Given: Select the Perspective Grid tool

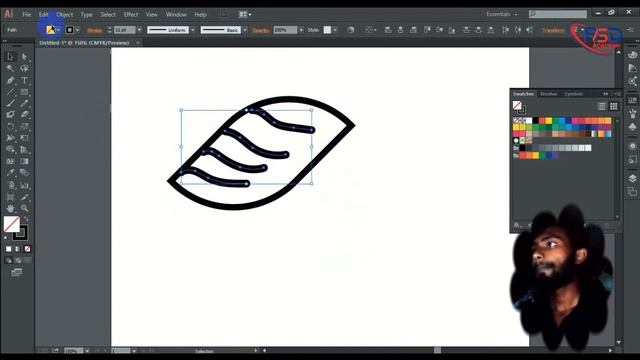Looking at the screenshot, I should 24,150.
